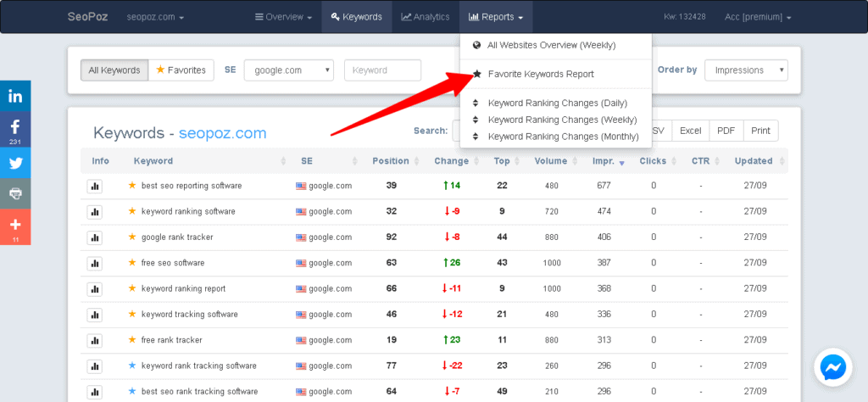This screenshot has height=402, width=868.
Task: Open more sharing options plus icon
Action: point(15,226)
